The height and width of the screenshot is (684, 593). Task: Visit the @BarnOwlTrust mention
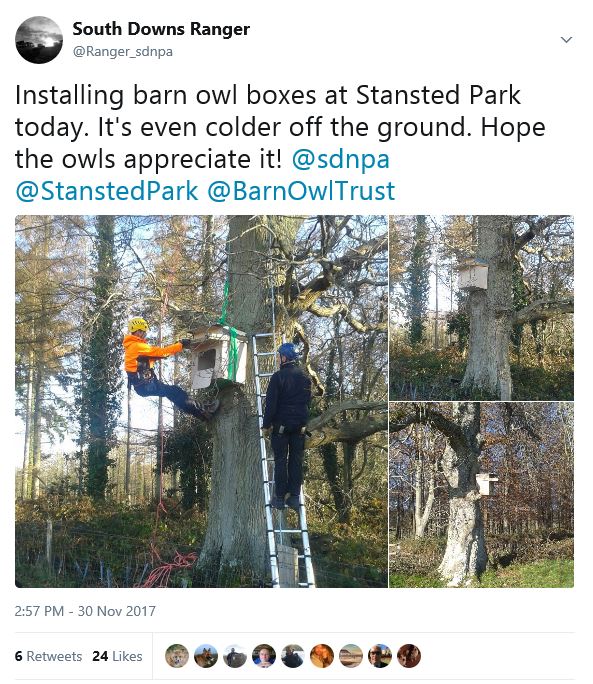(301, 191)
